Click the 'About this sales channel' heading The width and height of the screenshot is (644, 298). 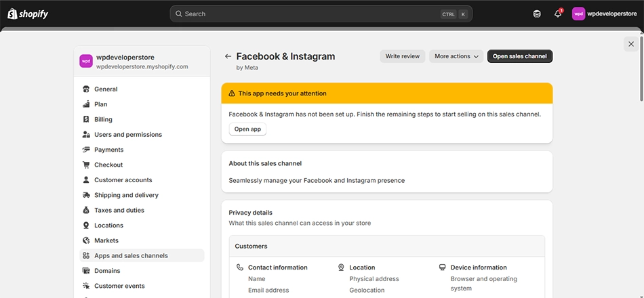[265, 163]
